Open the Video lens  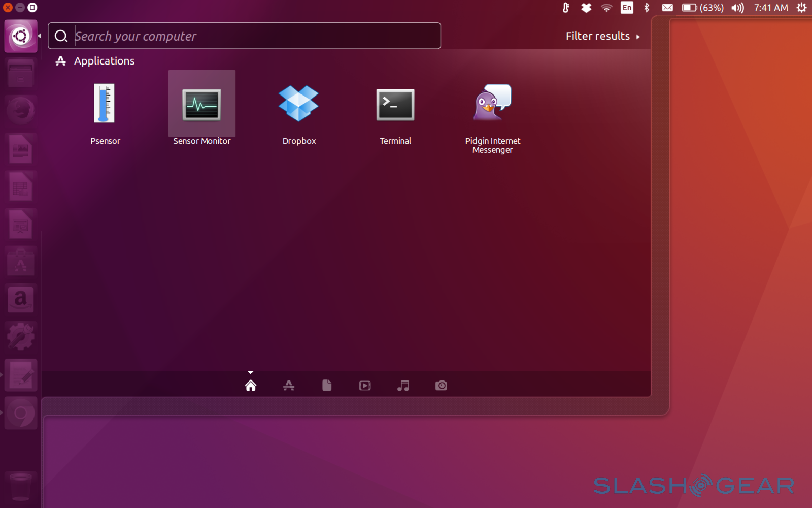(365, 386)
